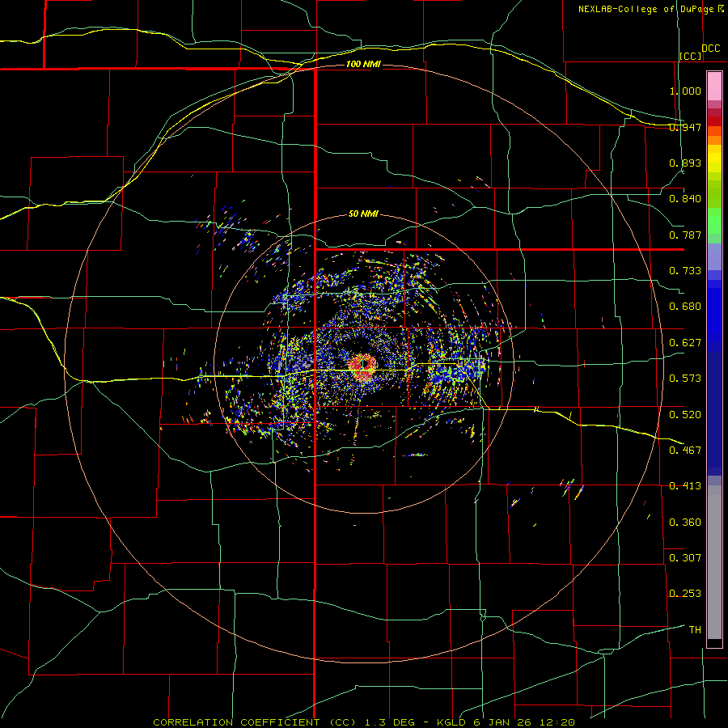Image resolution: width=728 pixels, height=728 pixels.
Task: Click the KGLD 6 JAN 26 12:20 timestamp
Action: [506, 722]
